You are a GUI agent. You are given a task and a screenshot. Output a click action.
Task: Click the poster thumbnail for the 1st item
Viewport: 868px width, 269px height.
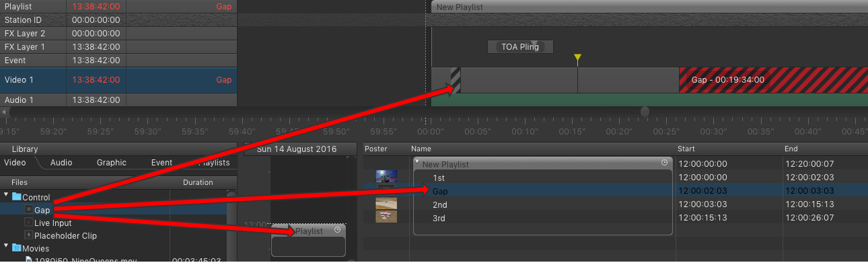(386, 178)
